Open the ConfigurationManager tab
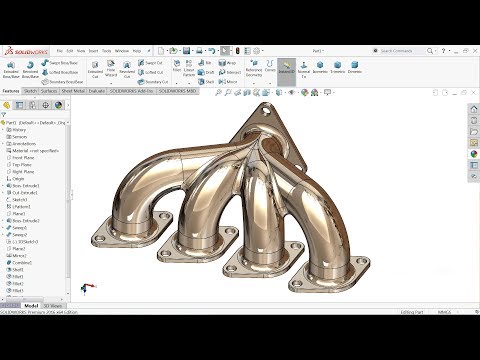This screenshot has width=480, height=360. (x=32, y=105)
